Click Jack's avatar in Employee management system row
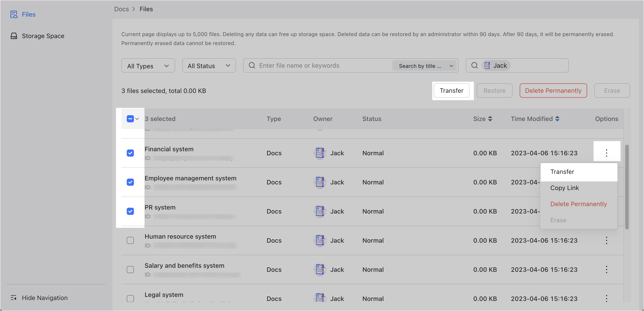644x311 pixels. (320, 182)
